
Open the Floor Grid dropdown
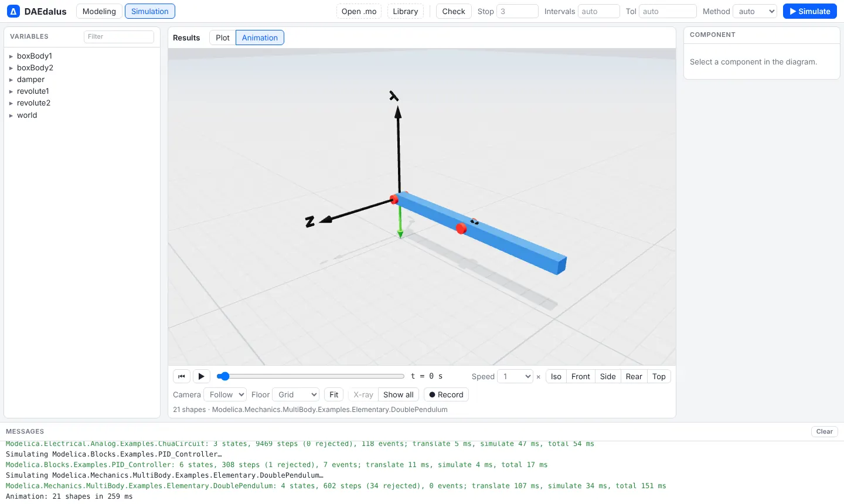click(x=296, y=394)
